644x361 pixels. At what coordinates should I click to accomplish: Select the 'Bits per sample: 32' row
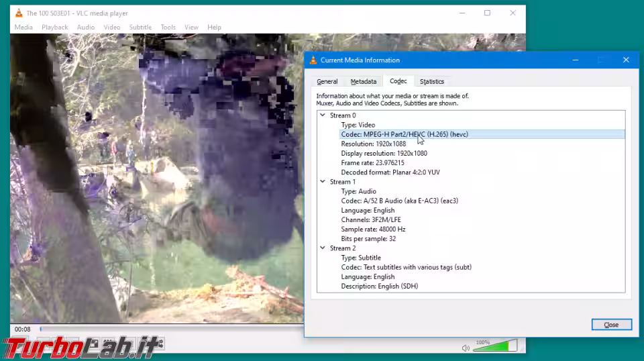(368, 239)
